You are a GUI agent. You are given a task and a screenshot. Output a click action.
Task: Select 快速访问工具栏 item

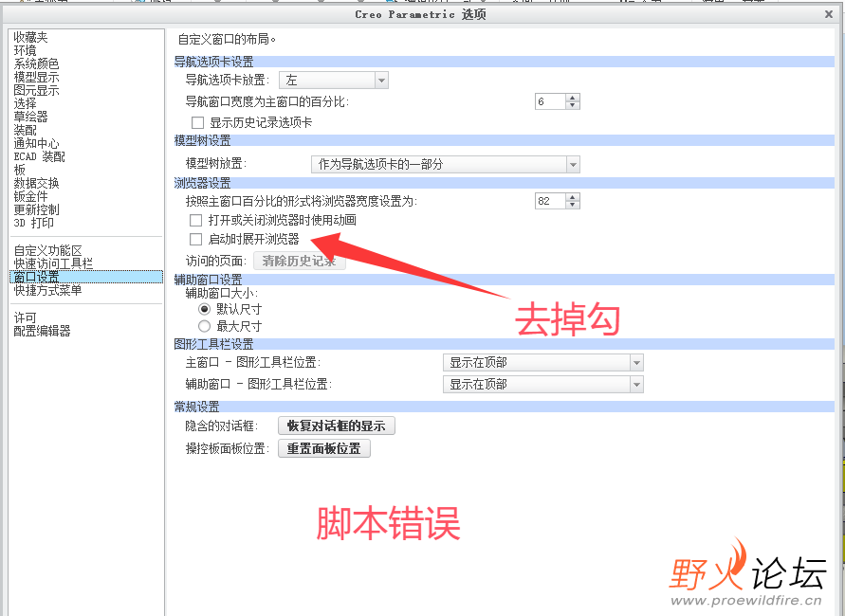coord(53,263)
